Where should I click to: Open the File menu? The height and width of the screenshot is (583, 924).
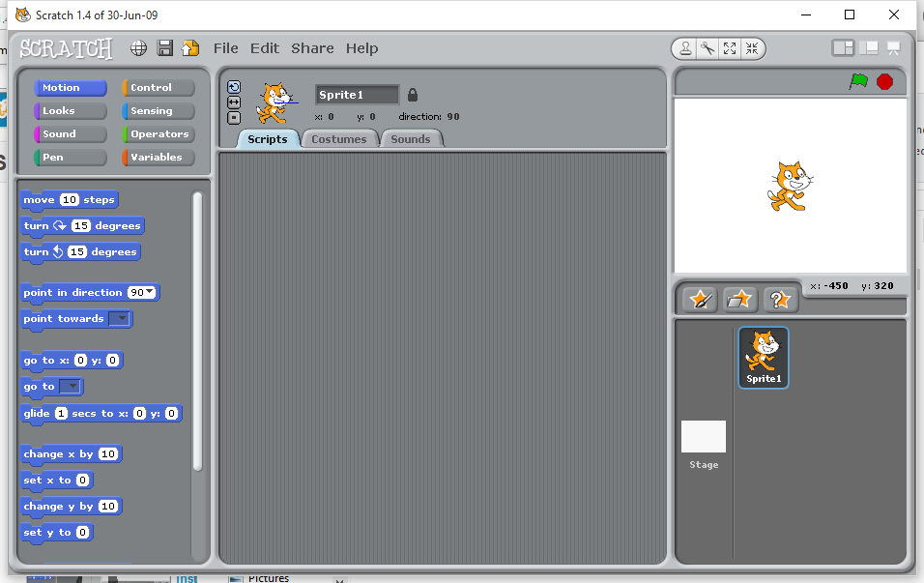[x=226, y=48]
